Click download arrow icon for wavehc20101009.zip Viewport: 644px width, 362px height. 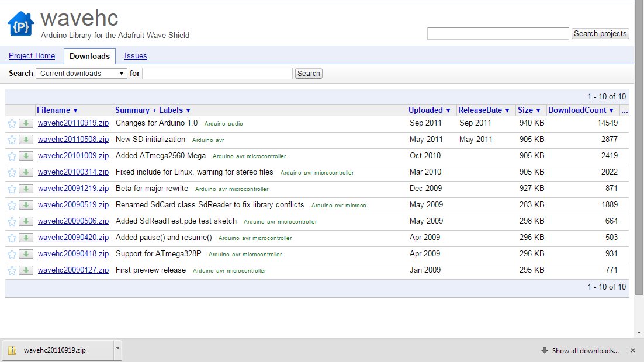(x=26, y=156)
